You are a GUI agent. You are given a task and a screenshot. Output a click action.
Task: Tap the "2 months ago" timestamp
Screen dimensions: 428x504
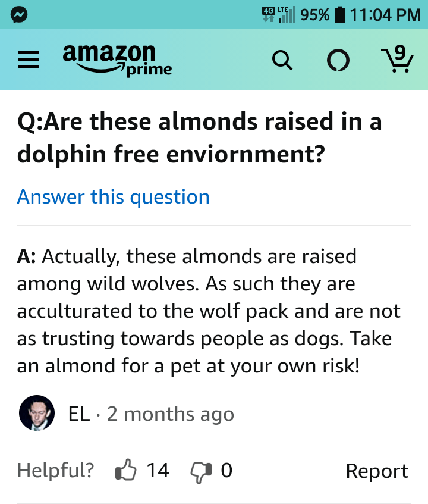(x=170, y=414)
